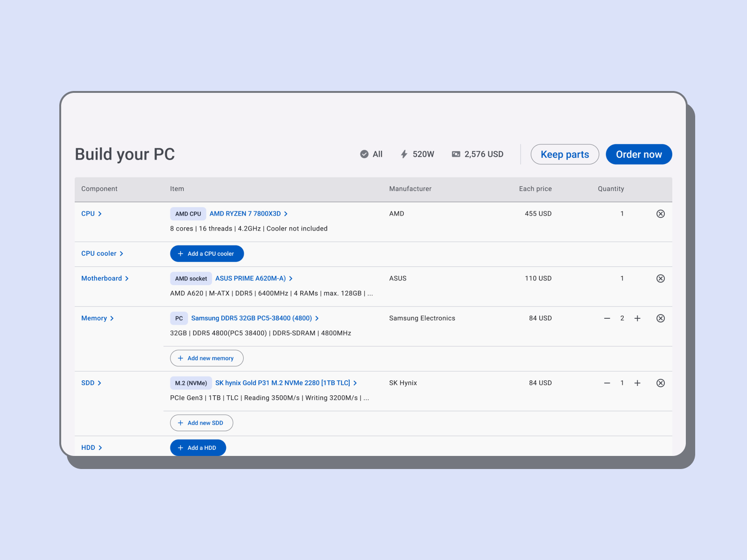Screen dimensions: 747x560
Task: Toggle the All compatibility check indicator
Action: coord(371,154)
